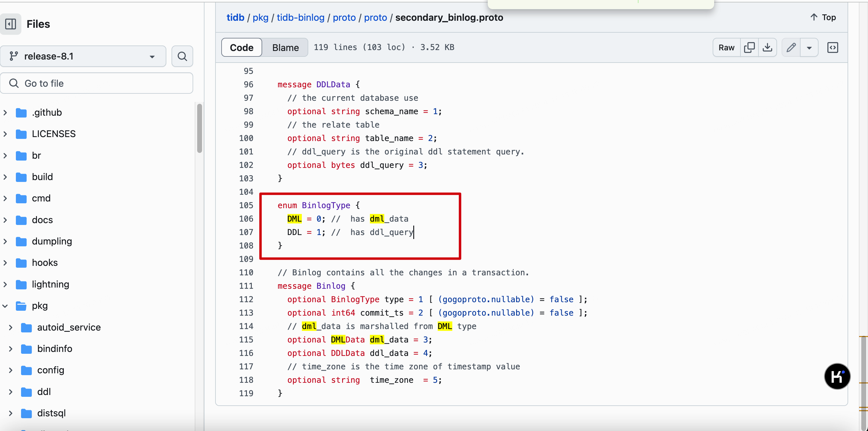This screenshot has height=431, width=868.
Task: Open the symbols panel icon
Action: (832, 48)
